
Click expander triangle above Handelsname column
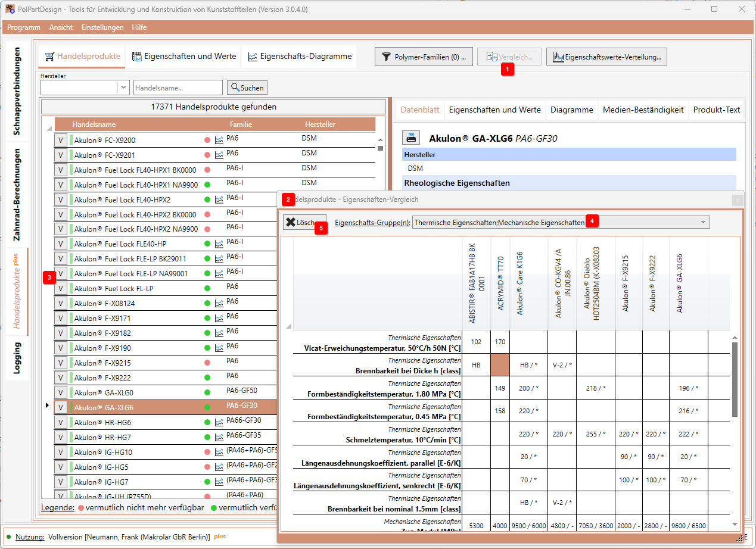[48, 129]
